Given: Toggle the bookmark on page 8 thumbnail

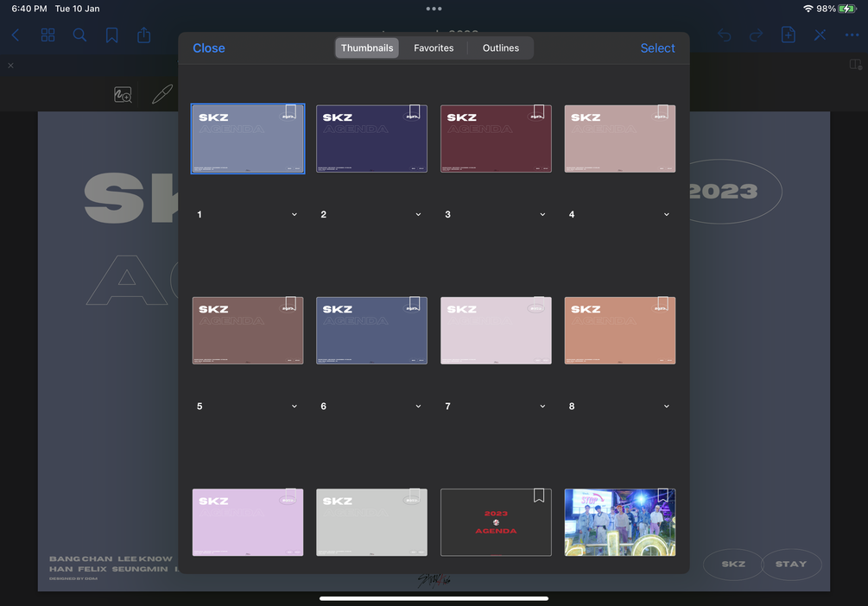Looking at the screenshot, I should [662, 303].
